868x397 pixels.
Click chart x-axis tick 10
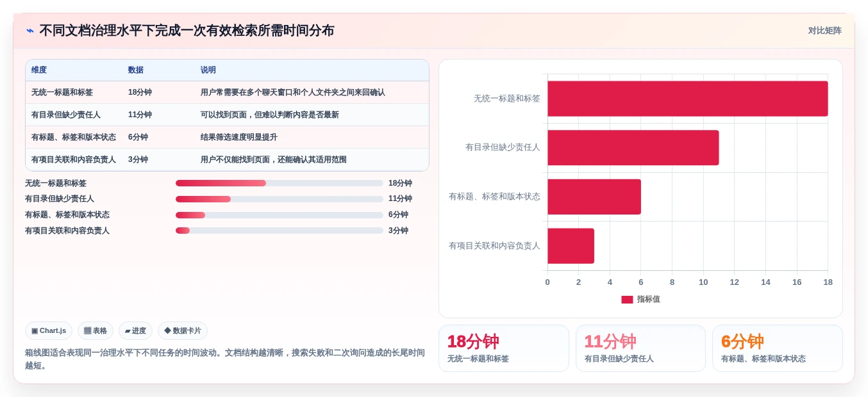click(x=703, y=282)
